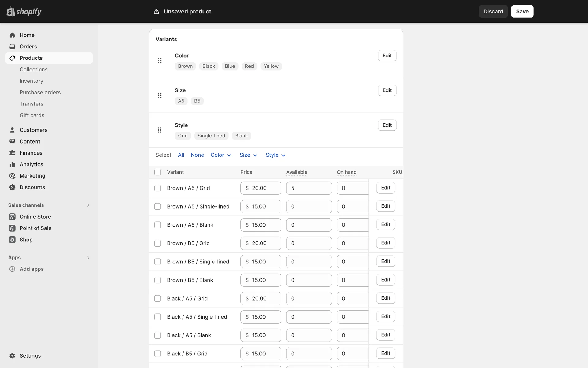Go to Collections in the sidebar
The width and height of the screenshot is (588, 368).
33,70
